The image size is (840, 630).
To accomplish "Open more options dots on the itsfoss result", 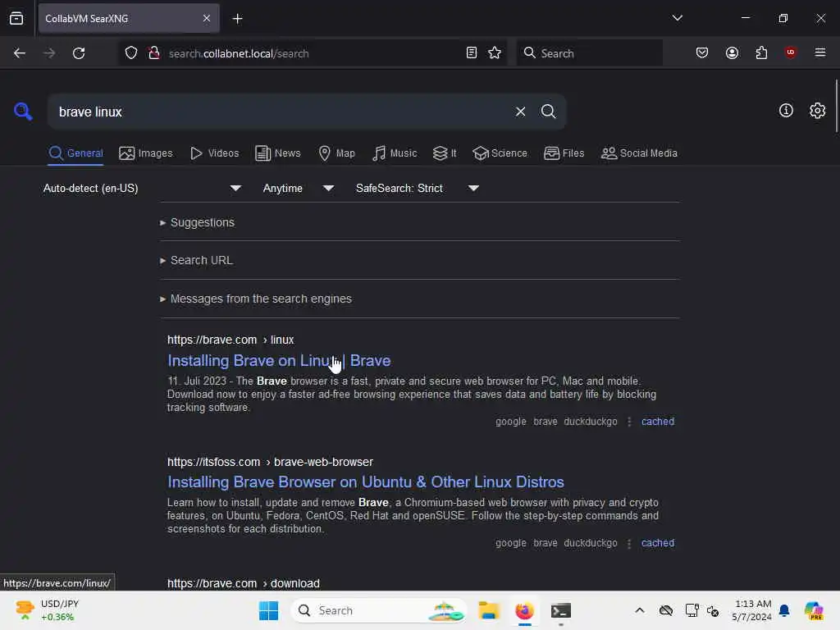I will (x=629, y=543).
